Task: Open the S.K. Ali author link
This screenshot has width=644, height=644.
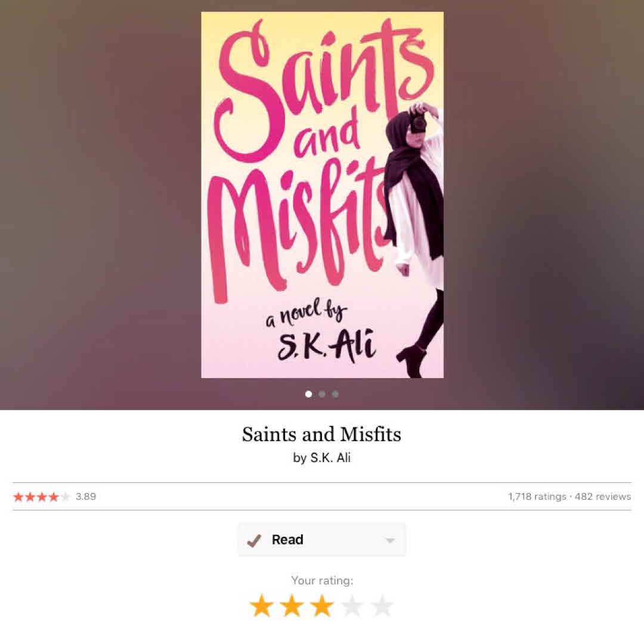Action: [x=330, y=457]
